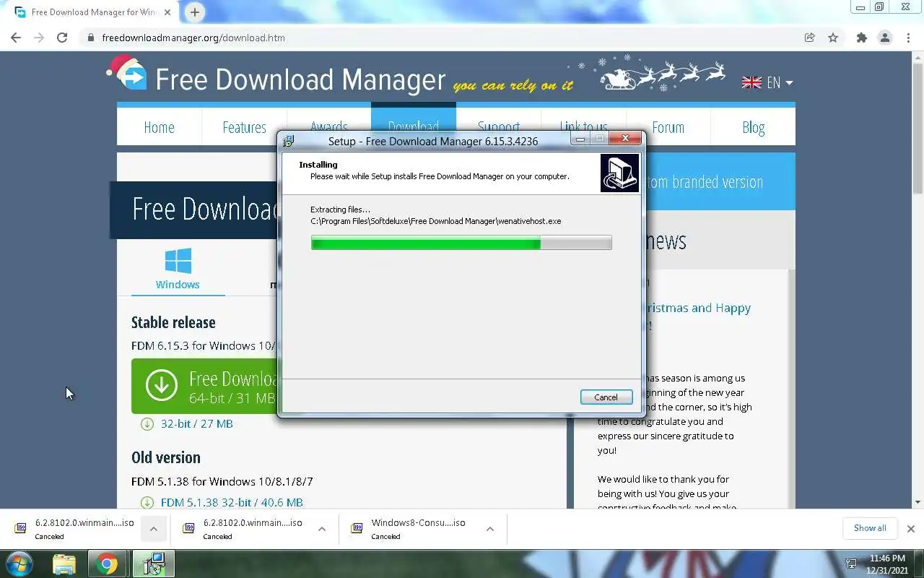Click the Stable release heading
The width and height of the screenshot is (924, 578).
[x=173, y=322]
